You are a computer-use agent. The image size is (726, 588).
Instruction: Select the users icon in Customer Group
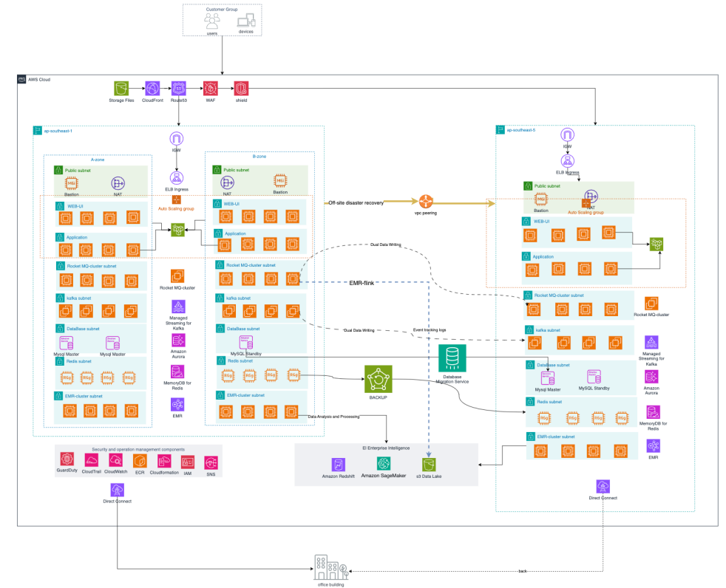coord(212,21)
